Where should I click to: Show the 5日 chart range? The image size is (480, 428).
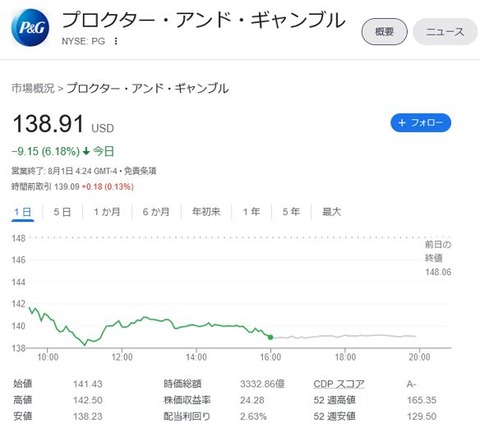(x=62, y=212)
